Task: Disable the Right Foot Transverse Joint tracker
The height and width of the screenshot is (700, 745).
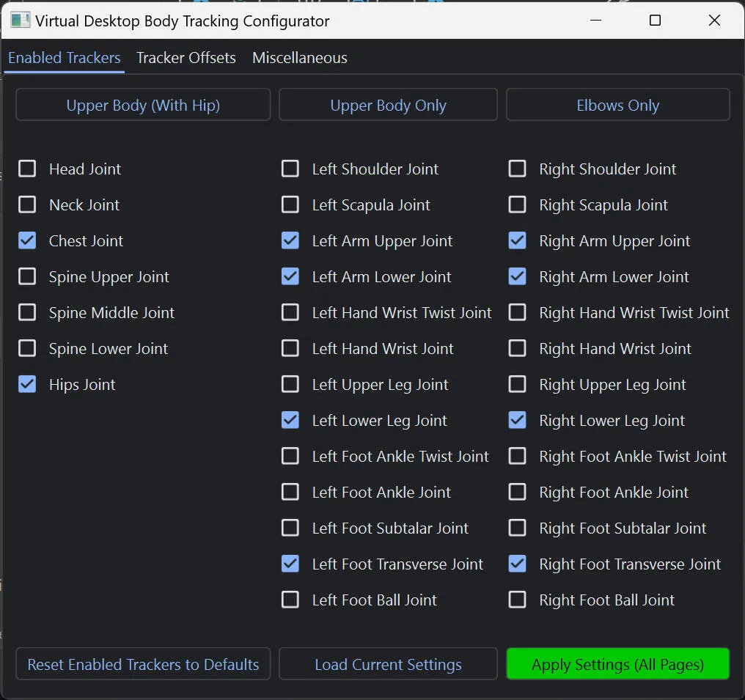Action: coord(518,564)
